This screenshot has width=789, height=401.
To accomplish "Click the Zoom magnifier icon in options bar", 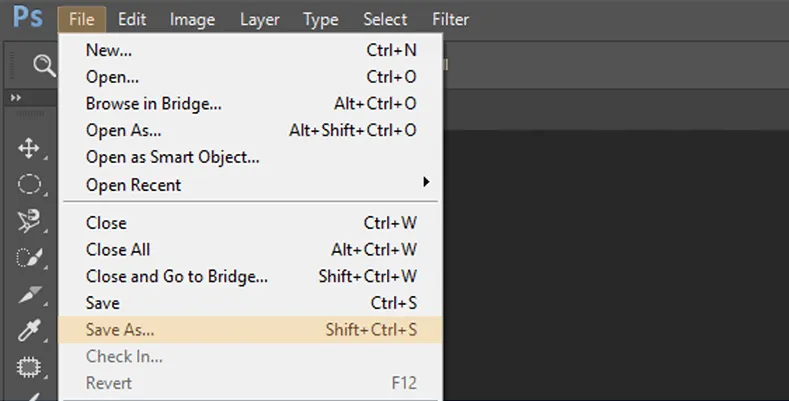I will click(44, 66).
